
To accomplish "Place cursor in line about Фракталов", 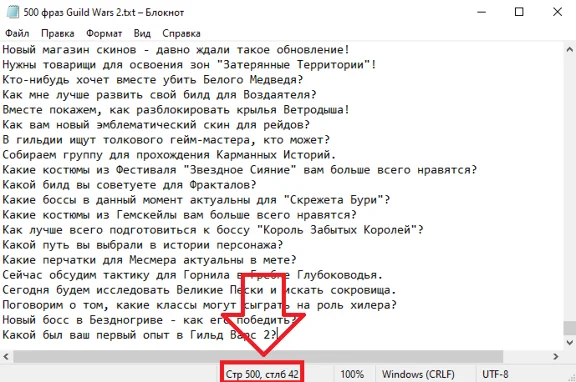I will pos(129,185).
